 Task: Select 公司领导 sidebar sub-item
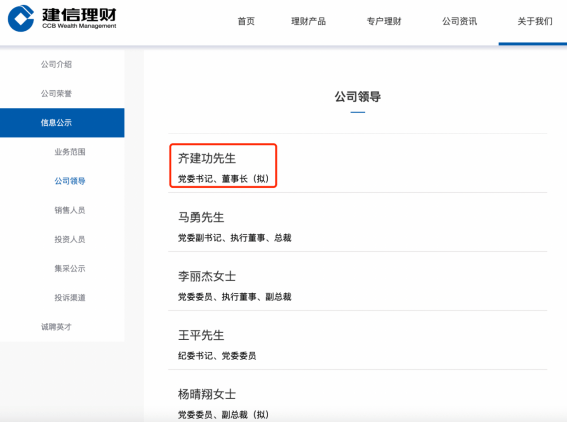[70, 181]
